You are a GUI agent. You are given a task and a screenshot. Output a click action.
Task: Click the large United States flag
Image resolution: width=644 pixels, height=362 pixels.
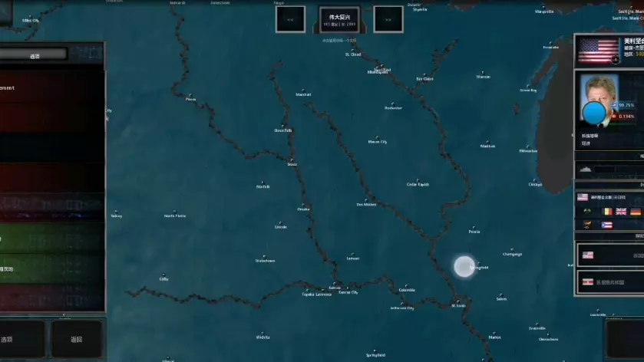[x=598, y=51]
